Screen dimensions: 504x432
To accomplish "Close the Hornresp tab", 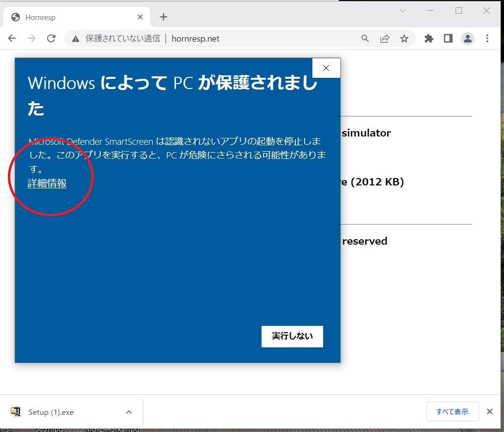I will (x=140, y=17).
